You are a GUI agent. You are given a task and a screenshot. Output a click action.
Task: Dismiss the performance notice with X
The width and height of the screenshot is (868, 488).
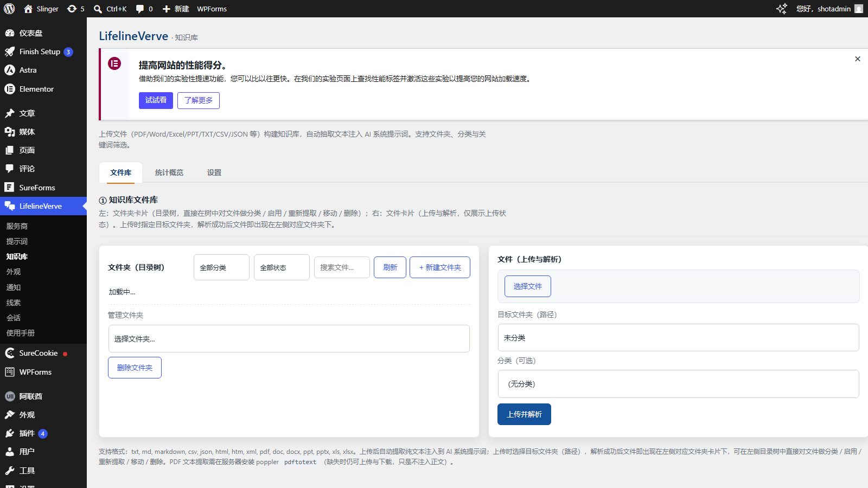(858, 59)
